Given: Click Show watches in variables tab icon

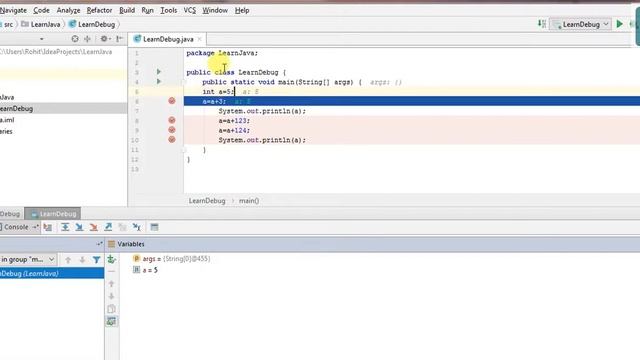Looking at the screenshot, I should [111, 322].
